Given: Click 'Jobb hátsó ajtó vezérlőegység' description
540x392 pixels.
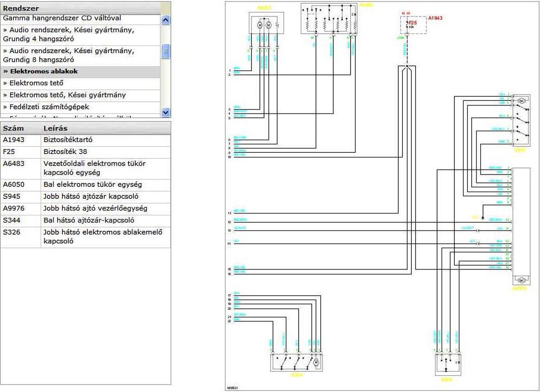Looking at the screenshot, I should tap(106, 208).
